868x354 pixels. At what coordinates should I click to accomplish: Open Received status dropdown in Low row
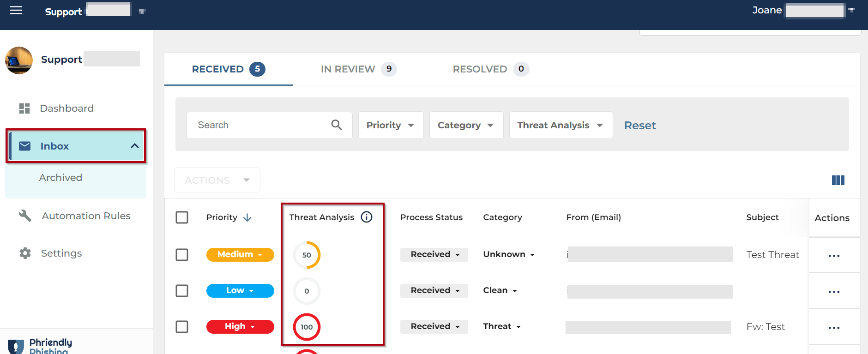click(x=434, y=290)
